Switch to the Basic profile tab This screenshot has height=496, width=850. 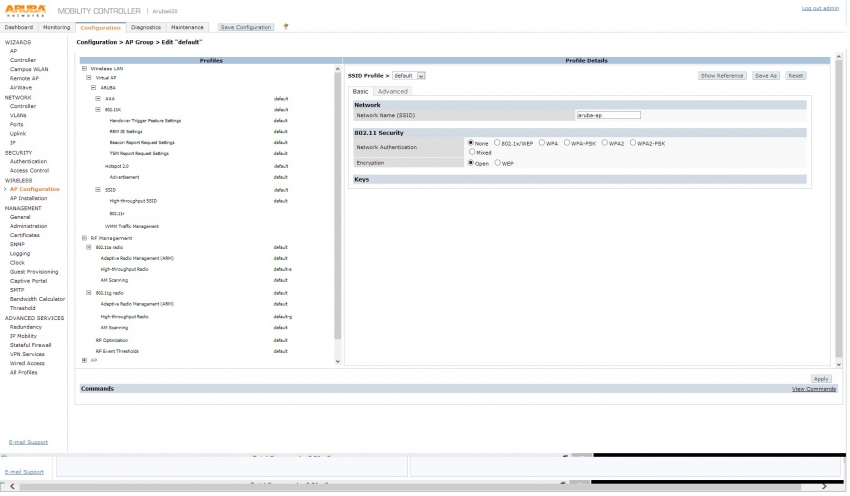tap(360, 92)
